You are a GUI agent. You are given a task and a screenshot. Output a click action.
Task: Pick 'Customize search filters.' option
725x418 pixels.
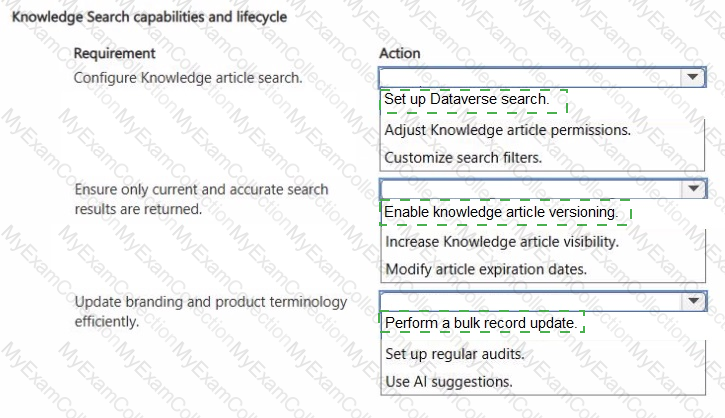point(463,158)
